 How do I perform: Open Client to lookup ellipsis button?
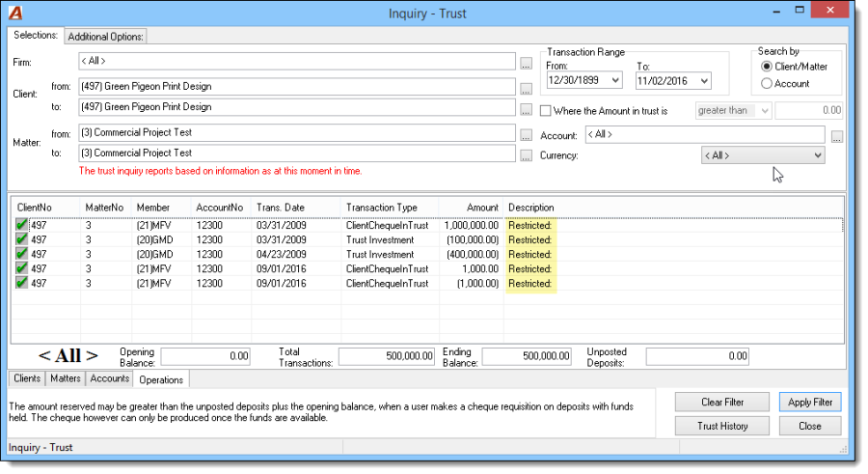point(526,109)
